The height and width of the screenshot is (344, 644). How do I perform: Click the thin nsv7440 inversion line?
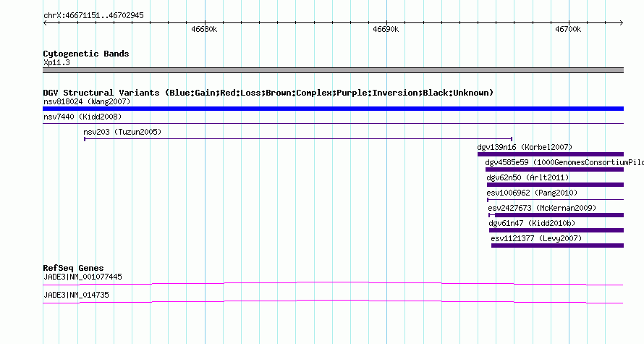333,123
